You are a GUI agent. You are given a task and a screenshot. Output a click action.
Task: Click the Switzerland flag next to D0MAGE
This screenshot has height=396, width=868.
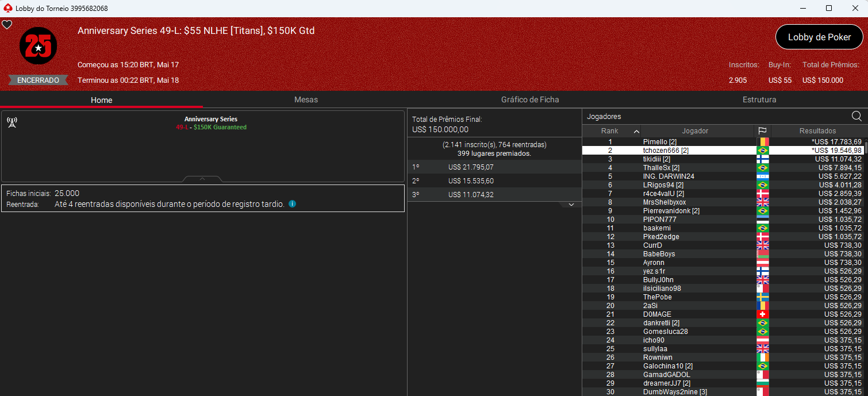(763, 314)
